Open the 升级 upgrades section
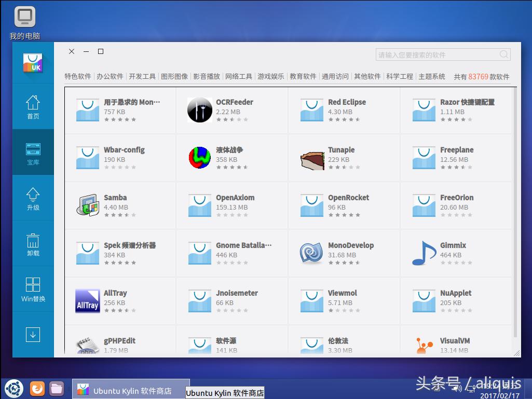Screen dimensions: 532x399 coord(33,198)
